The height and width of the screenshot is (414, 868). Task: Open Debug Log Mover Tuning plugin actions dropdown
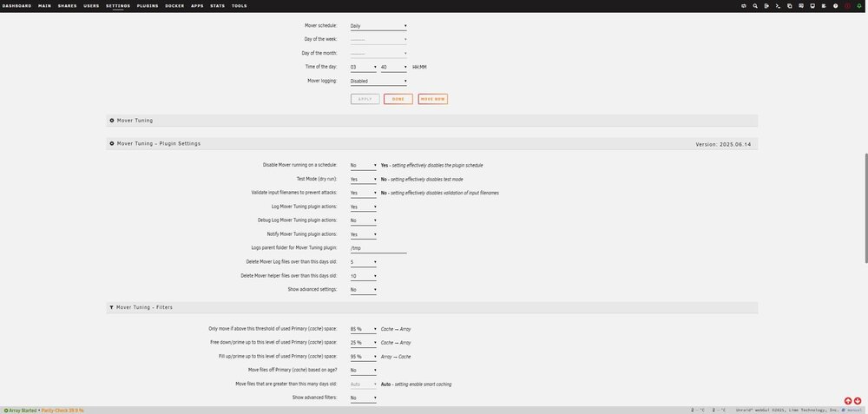(x=363, y=220)
